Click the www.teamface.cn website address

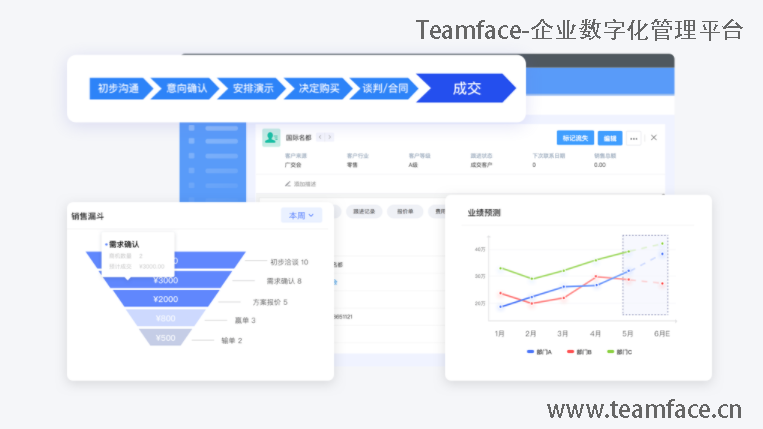tap(644, 409)
